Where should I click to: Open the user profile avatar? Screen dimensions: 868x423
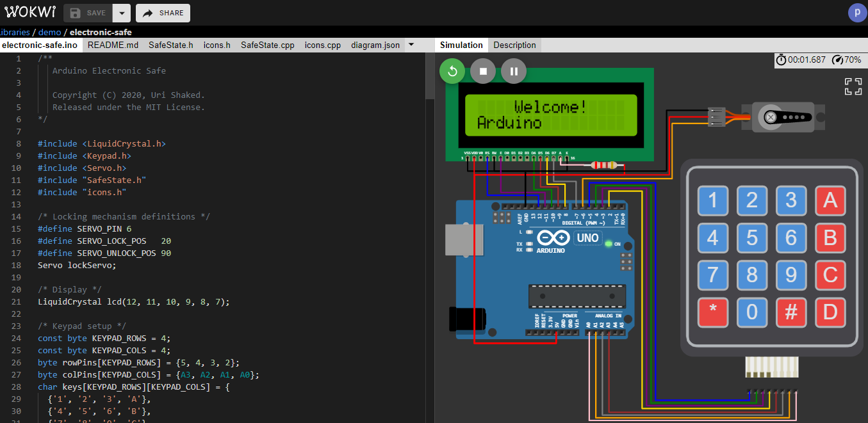[x=856, y=13]
